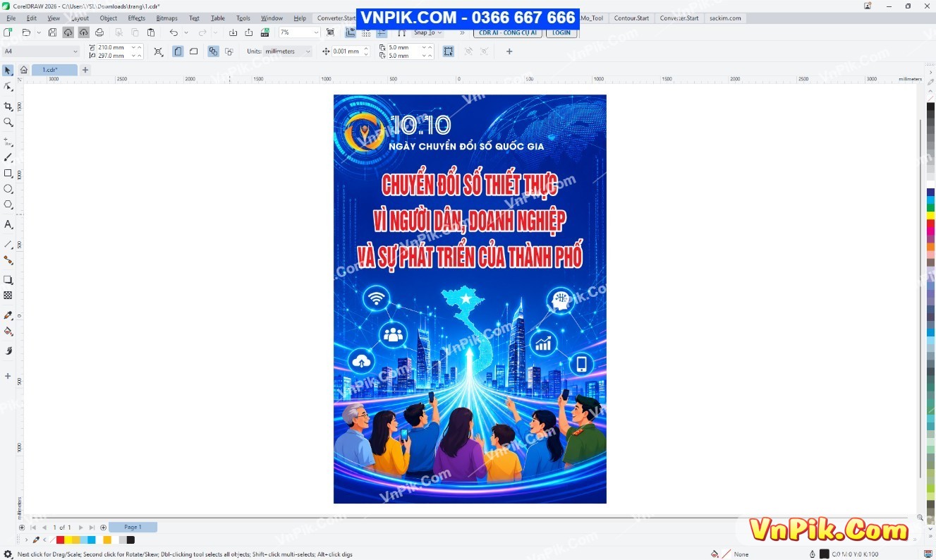
Task: Select the Interactive Fill bucket tool
Action: pyautogui.click(x=8, y=331)
